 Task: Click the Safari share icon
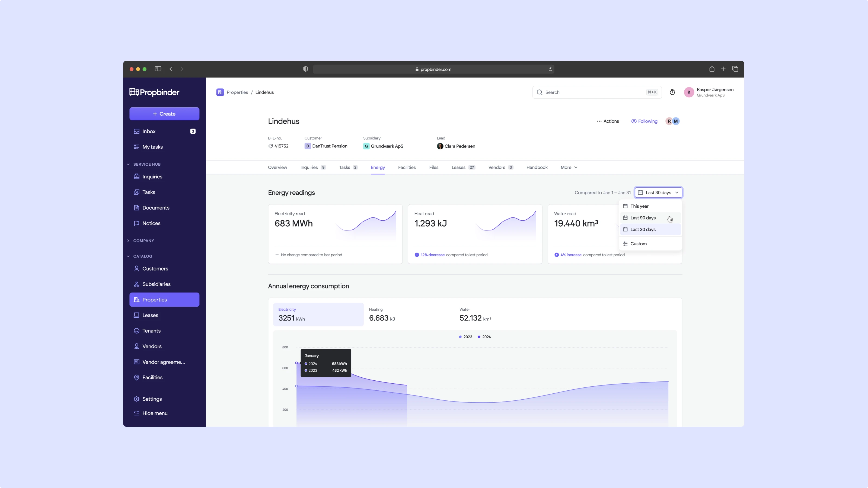[712, 69]
